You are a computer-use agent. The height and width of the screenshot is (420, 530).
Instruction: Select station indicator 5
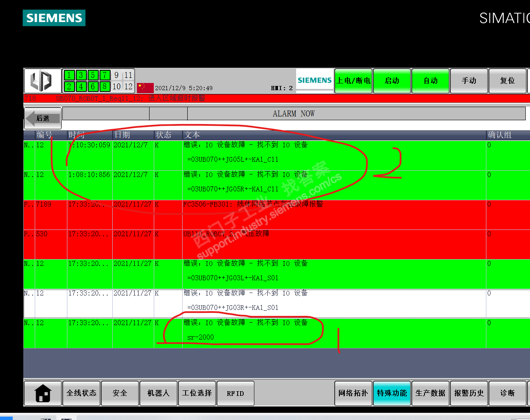[93, 75]
